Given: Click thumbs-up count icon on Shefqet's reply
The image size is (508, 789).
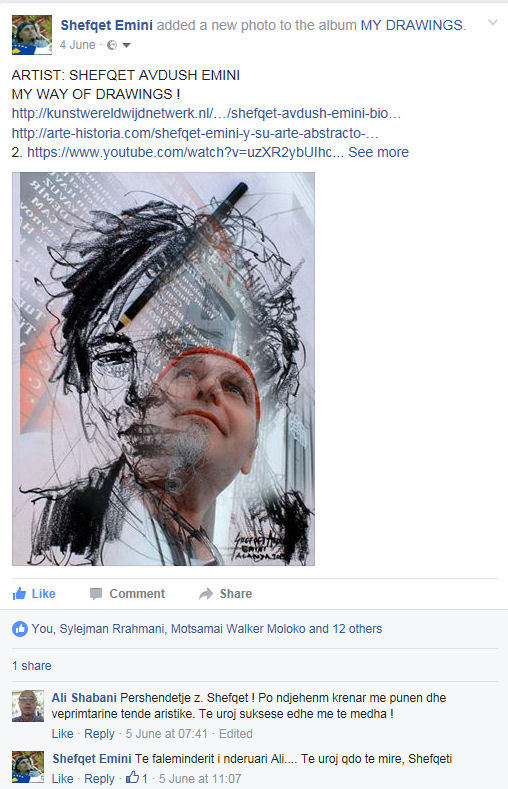Looking at the screenshot, I should (x=132, y=777).
